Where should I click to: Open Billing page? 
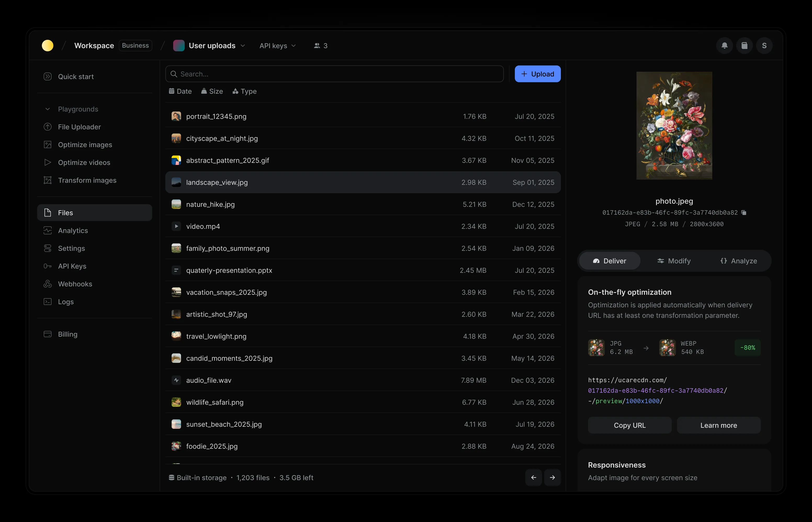94,334
